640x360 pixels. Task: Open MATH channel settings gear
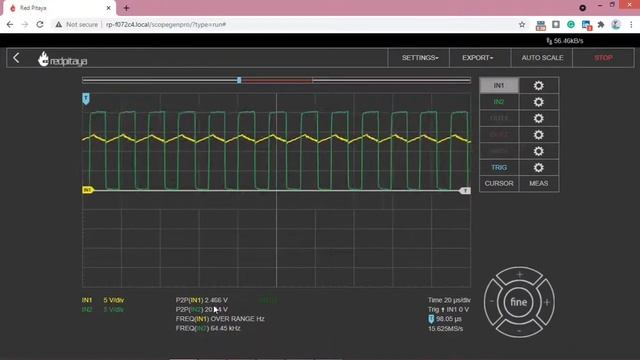pos(538,151)
